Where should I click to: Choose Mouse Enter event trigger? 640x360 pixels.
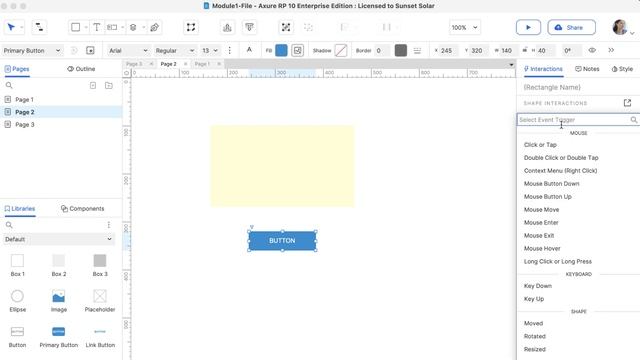(x=541, y=222)
